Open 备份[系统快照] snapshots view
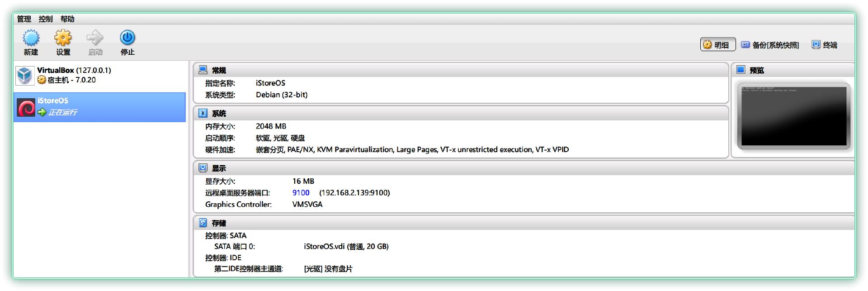The height and width of the screenshot is (291, 868). (769, 45)
